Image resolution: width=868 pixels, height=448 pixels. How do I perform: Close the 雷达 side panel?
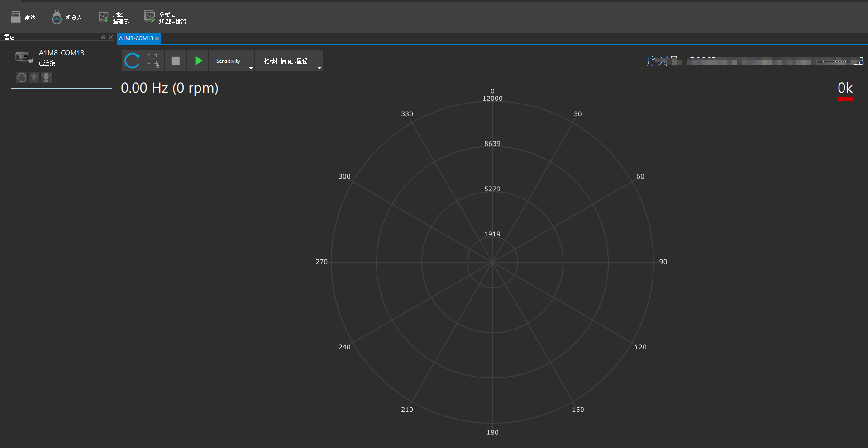(110, 38)
